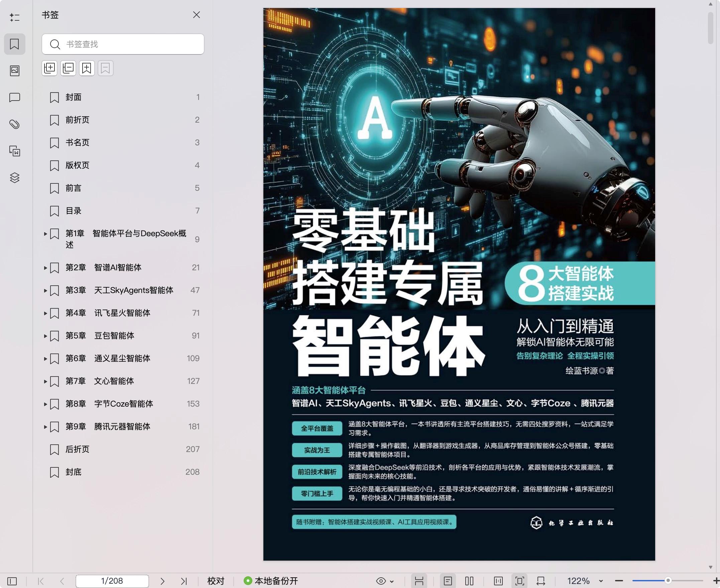Expand 第9章 腾讯元器智能体
The height and width of the screenshot is (588, 720).
pos(45,427)
